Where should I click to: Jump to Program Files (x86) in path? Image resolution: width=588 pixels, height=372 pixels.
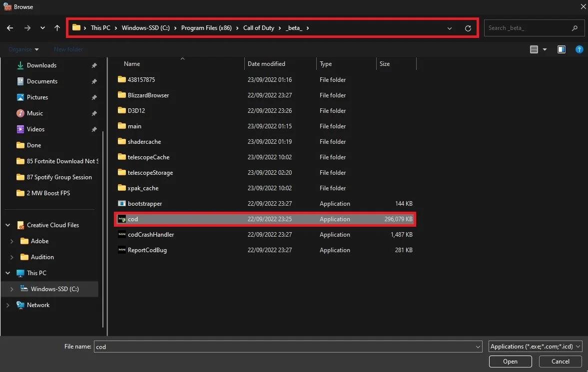(x=206, y=28)
